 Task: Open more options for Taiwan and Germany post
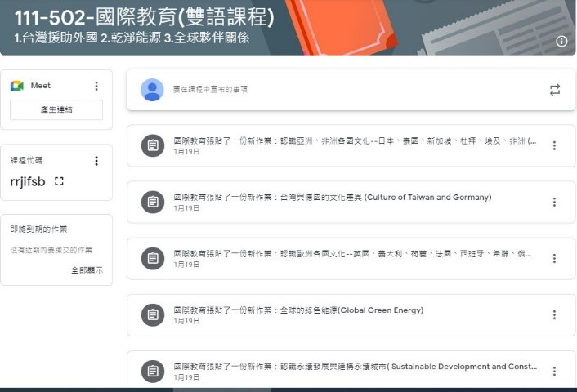[554, 203]
